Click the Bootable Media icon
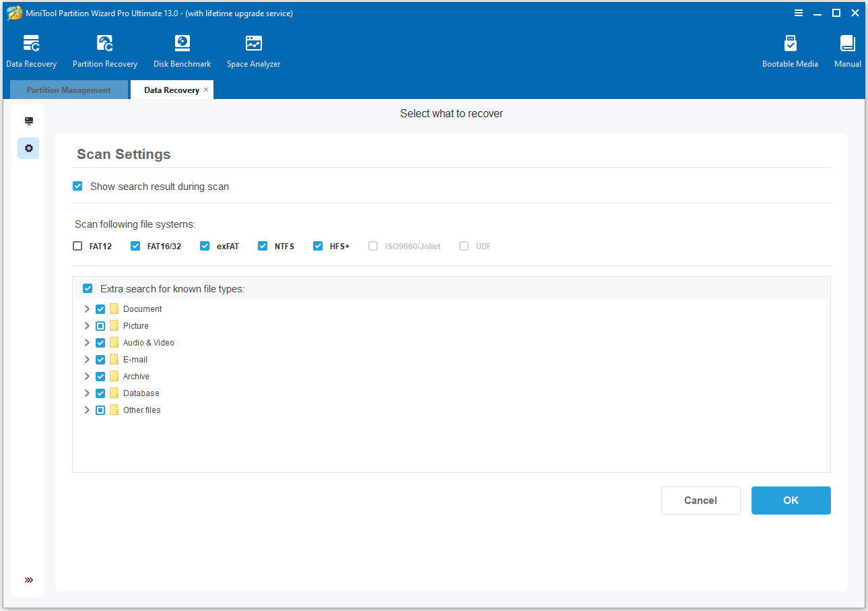This screenshot has height=611, width=868. (x=790, y=44)
